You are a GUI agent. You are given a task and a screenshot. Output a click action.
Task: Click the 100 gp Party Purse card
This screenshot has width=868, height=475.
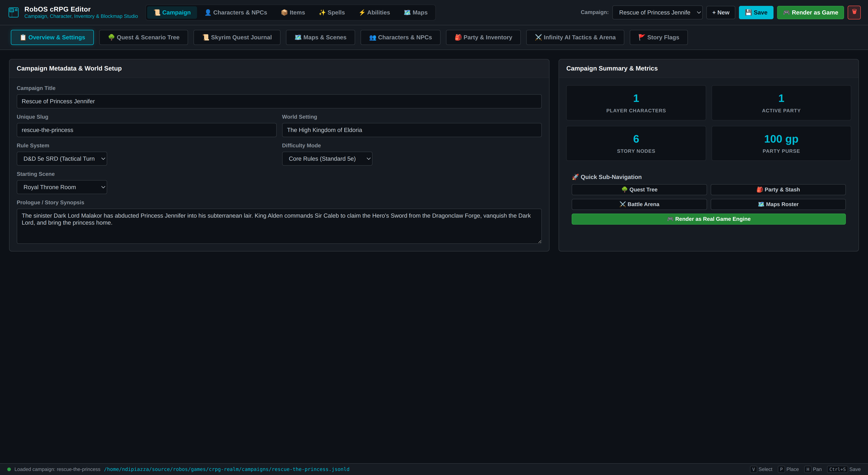tap(781, 143)
